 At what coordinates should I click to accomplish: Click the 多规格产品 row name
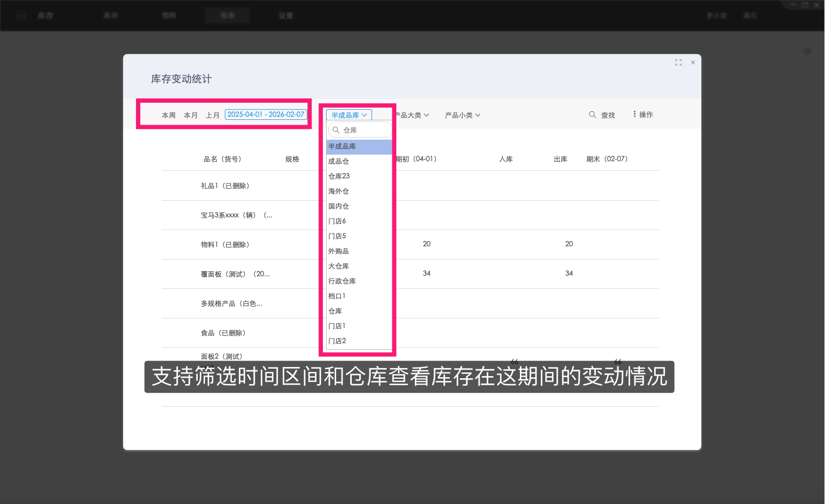tap(231, 303)
